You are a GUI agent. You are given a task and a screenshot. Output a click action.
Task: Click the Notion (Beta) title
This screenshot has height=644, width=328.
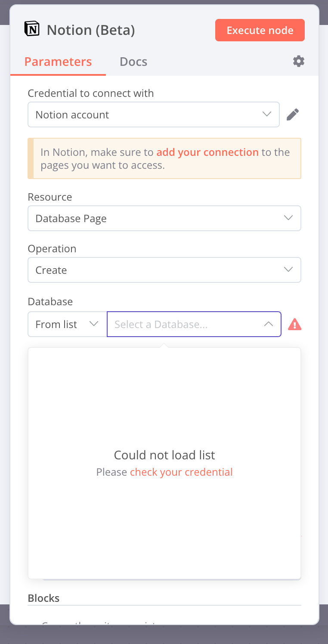click(x=91, y=30)
